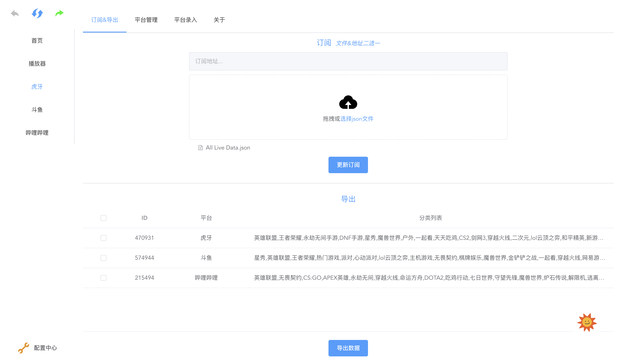This screenshot has width=622, height=364.
Task: Click the 选择json文件 link
Action: (357, 119)
